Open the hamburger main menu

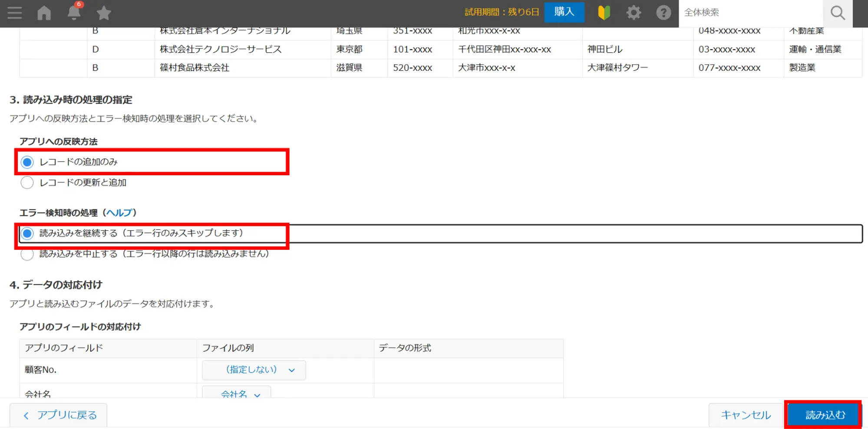14,13
